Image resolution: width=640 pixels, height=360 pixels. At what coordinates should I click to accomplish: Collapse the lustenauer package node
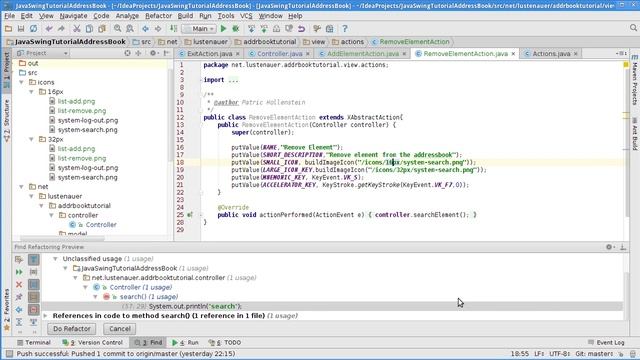tap(31, 196)
